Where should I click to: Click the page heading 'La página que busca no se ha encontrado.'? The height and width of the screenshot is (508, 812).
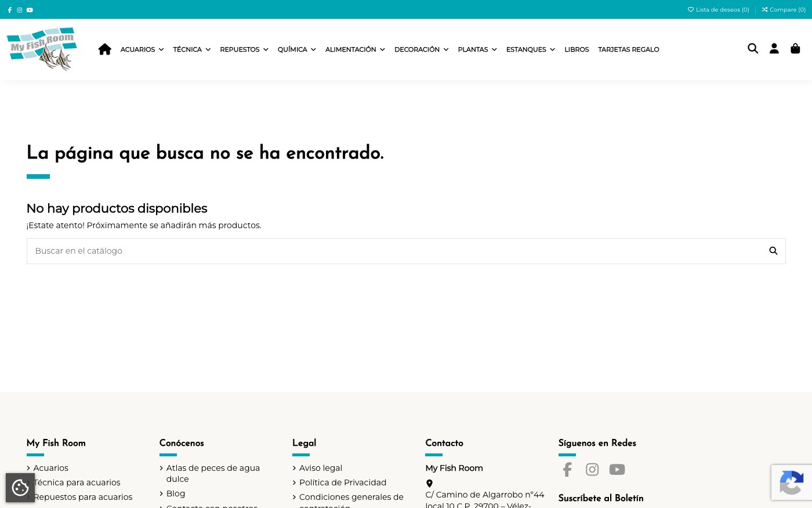(x=205, y=153)
